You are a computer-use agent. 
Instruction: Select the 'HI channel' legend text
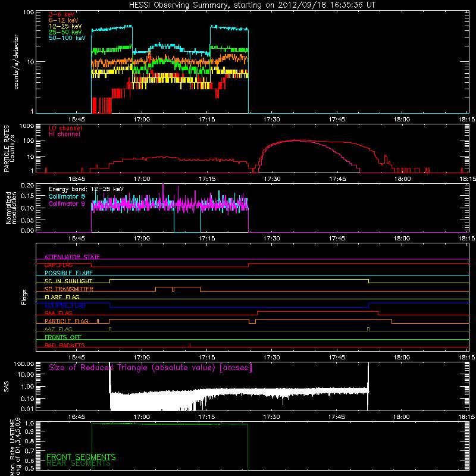(x=64, y=134)
